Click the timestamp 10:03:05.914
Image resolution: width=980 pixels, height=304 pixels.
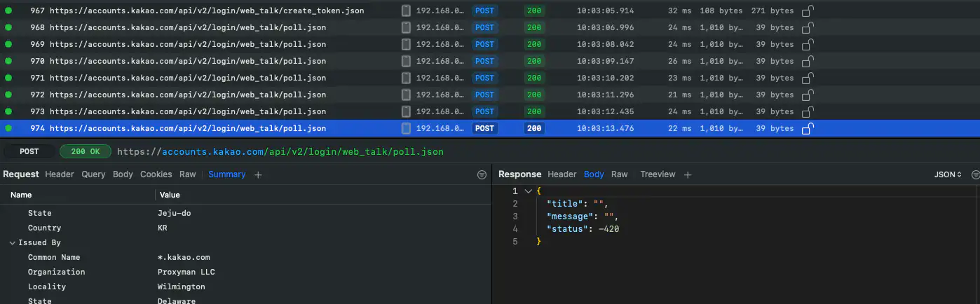(606, 11)
